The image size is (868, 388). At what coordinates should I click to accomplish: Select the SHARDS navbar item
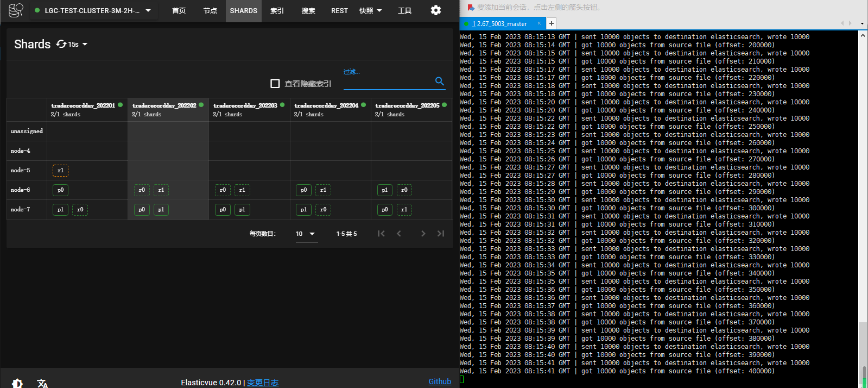point(244,11)
